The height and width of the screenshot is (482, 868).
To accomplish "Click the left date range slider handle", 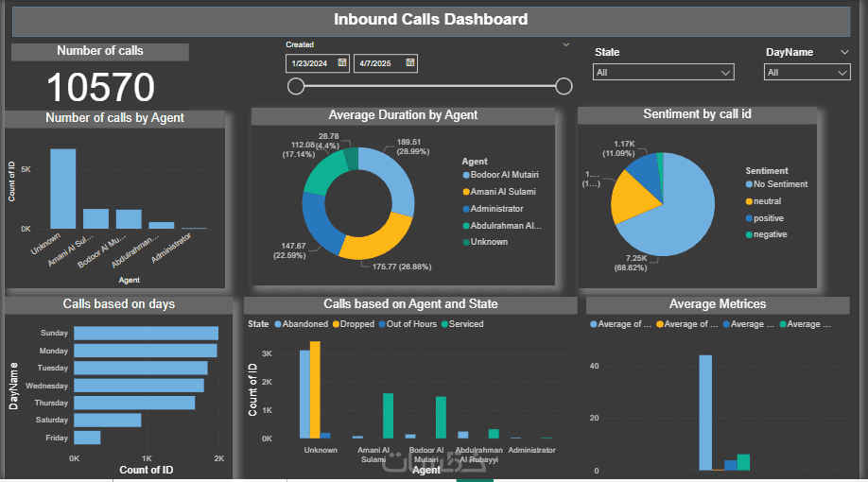I will click(296, 86).
